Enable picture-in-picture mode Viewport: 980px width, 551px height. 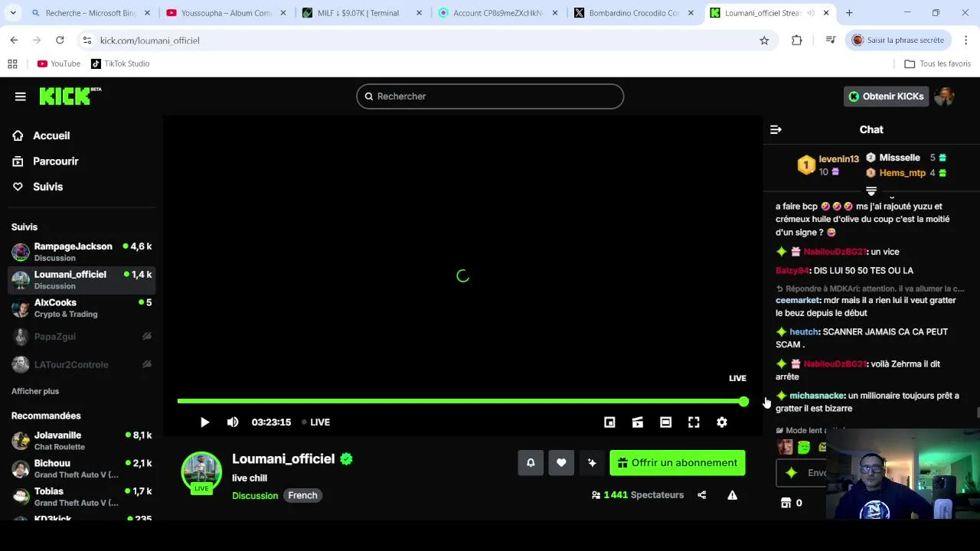609,422
